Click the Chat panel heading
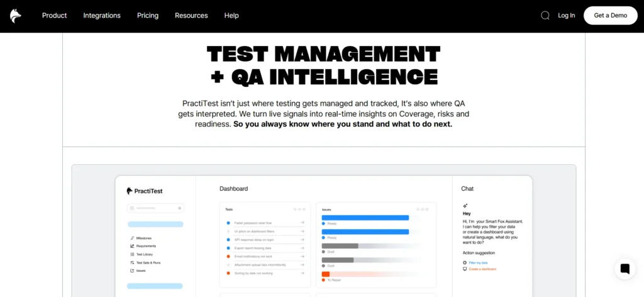The height and width of the screenshot is (297, 644). (467, 189)
